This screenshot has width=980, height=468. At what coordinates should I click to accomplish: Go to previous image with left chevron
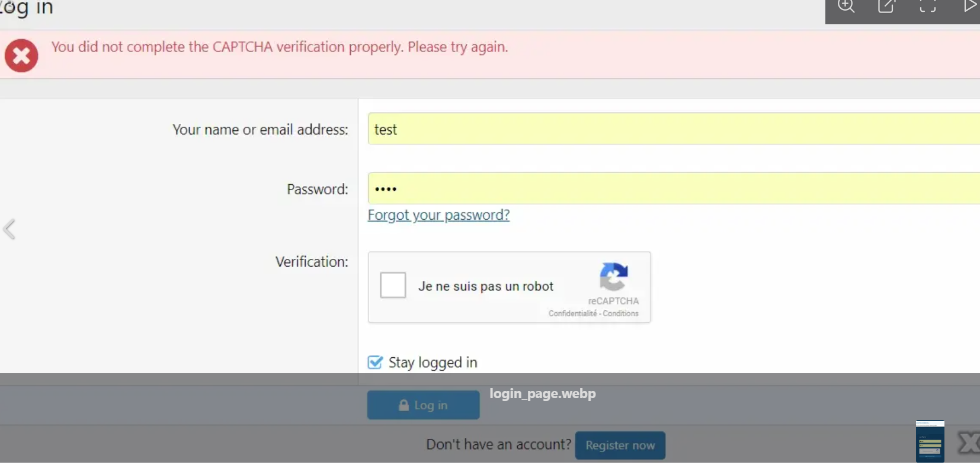coord(9,229)
